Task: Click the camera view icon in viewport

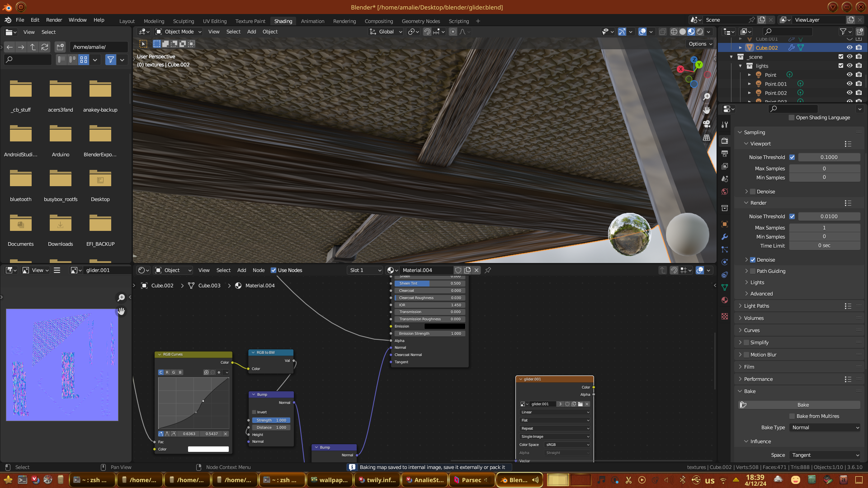Action: (x=707, y=124)
